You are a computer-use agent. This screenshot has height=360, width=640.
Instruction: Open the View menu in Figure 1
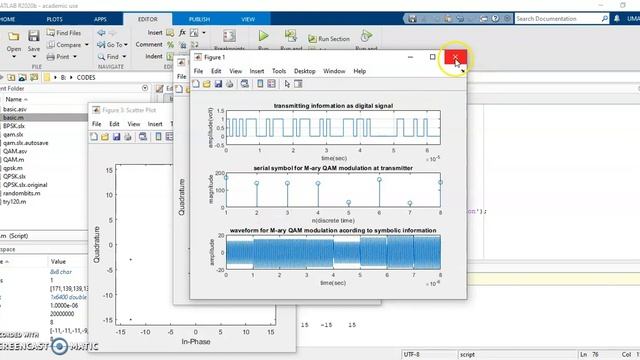click(235, 71)
